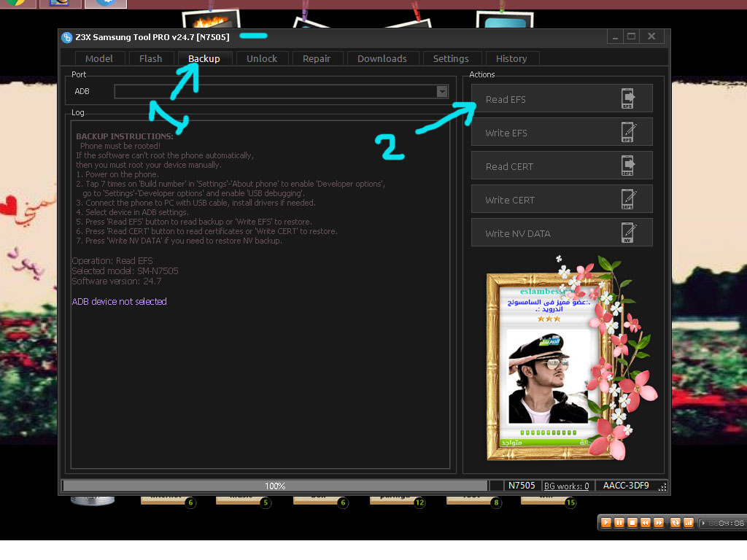View the History tab
747x560 pixels.
click(x=511, y=58)
